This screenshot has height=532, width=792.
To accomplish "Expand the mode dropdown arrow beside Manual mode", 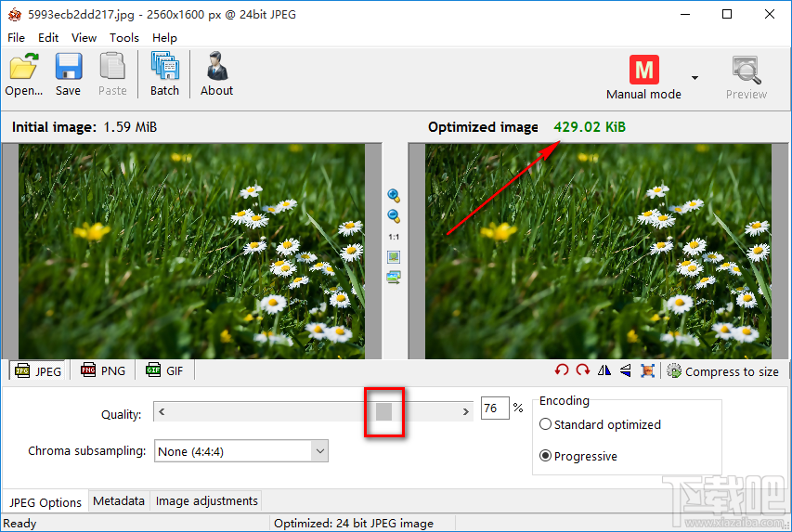I will tap(695, 78).
